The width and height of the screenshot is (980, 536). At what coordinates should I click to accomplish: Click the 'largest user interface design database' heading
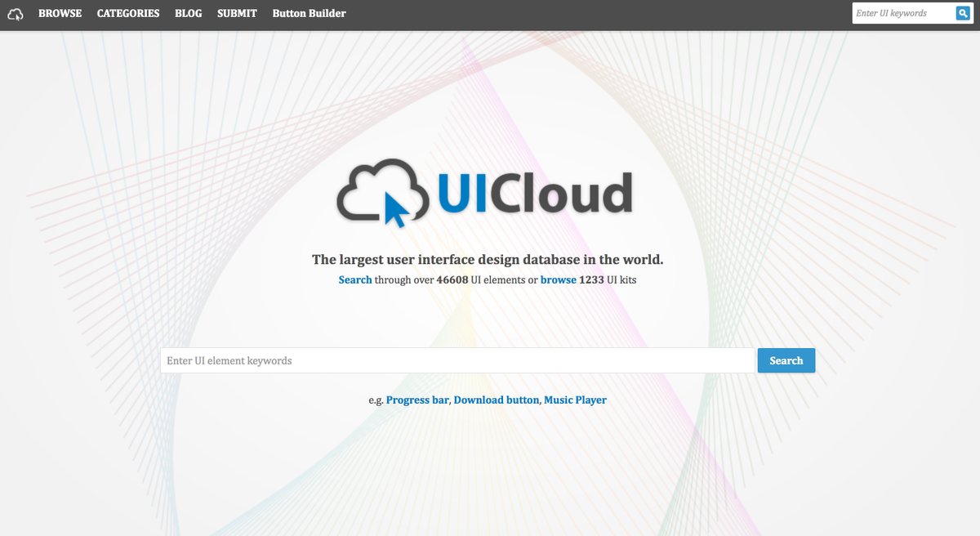pyautogui.click(x=488, y=260)
